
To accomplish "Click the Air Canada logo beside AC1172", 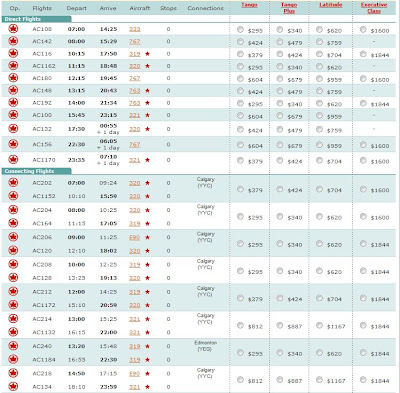I will tap(13, 305).
